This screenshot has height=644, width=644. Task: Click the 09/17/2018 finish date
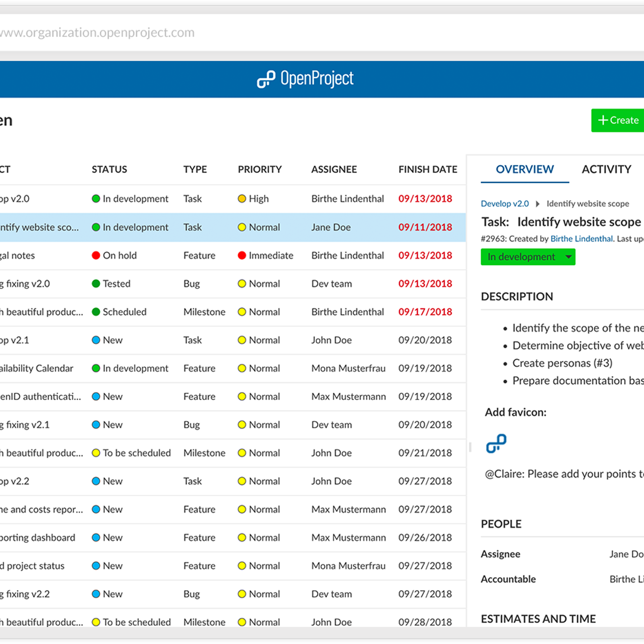[x=425, y=312]
